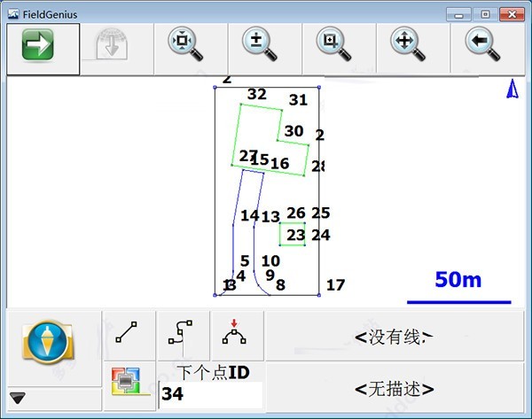
Task: Select point label 17 on the map
Action: [335, 285]
